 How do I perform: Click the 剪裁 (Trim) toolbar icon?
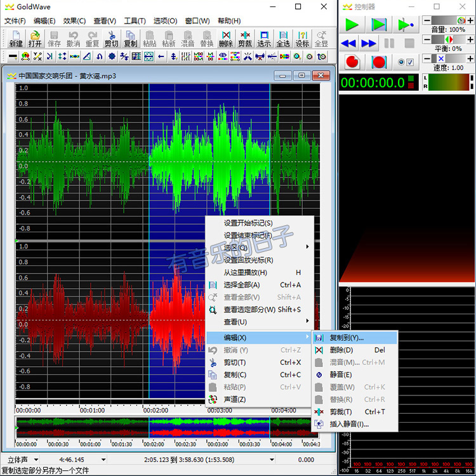click(245, 39)
